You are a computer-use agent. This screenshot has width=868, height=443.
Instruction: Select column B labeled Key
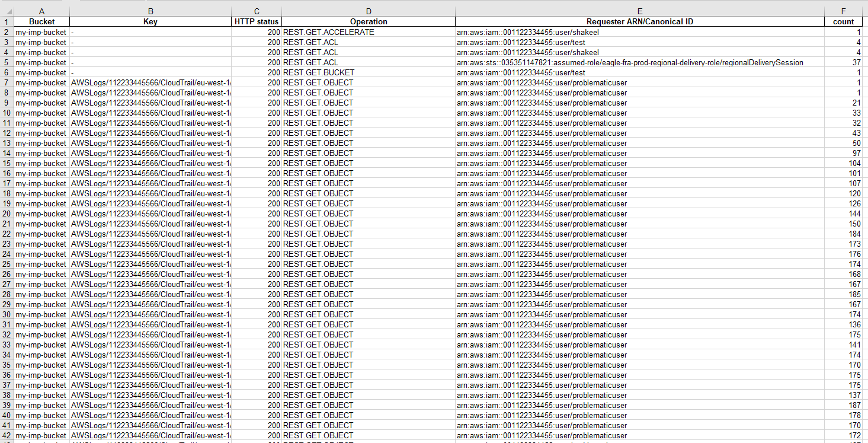(150, 11)
